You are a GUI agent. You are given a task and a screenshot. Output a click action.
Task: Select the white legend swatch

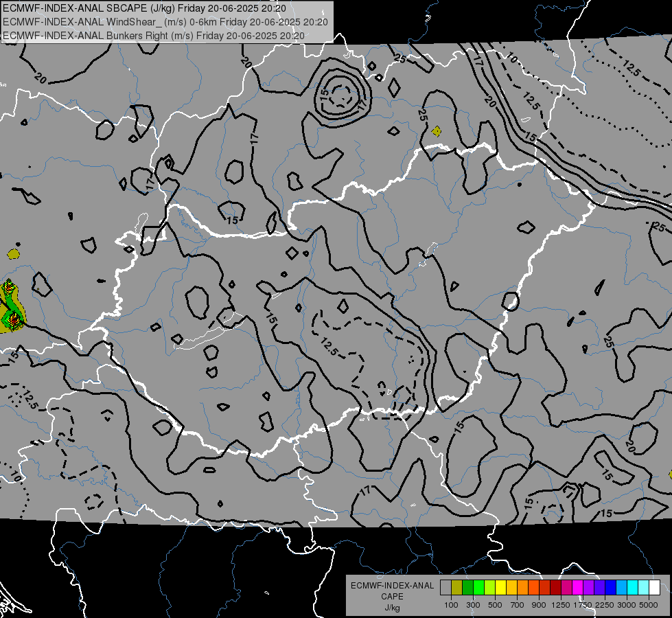click(x=654, y=588)
